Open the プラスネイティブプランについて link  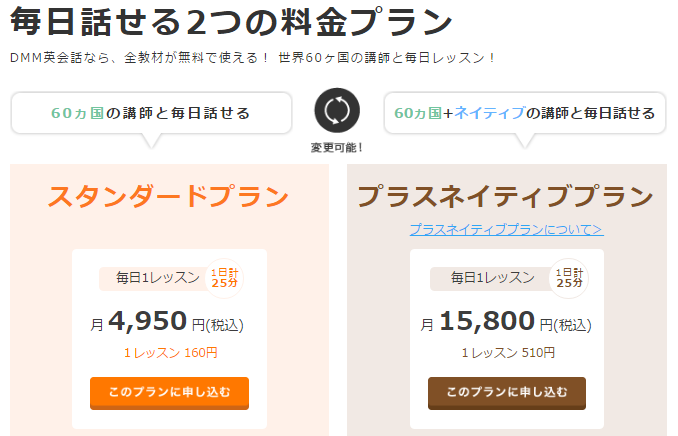click(x=506, y=229)
